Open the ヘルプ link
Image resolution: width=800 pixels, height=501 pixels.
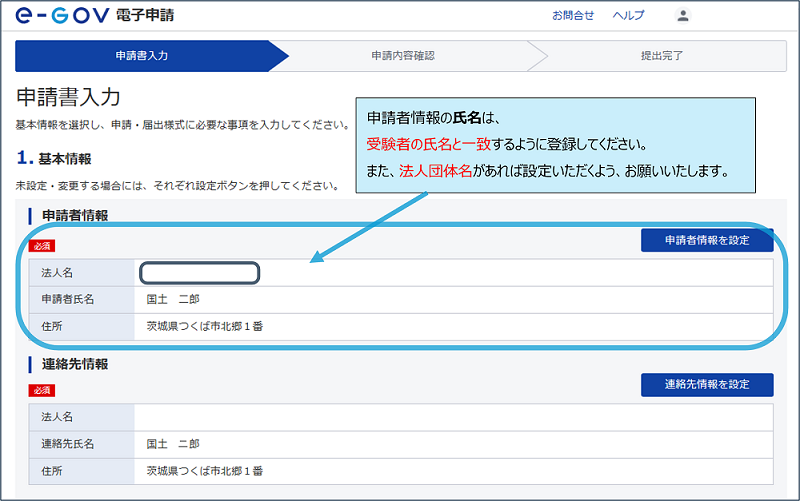click(629, 16)
